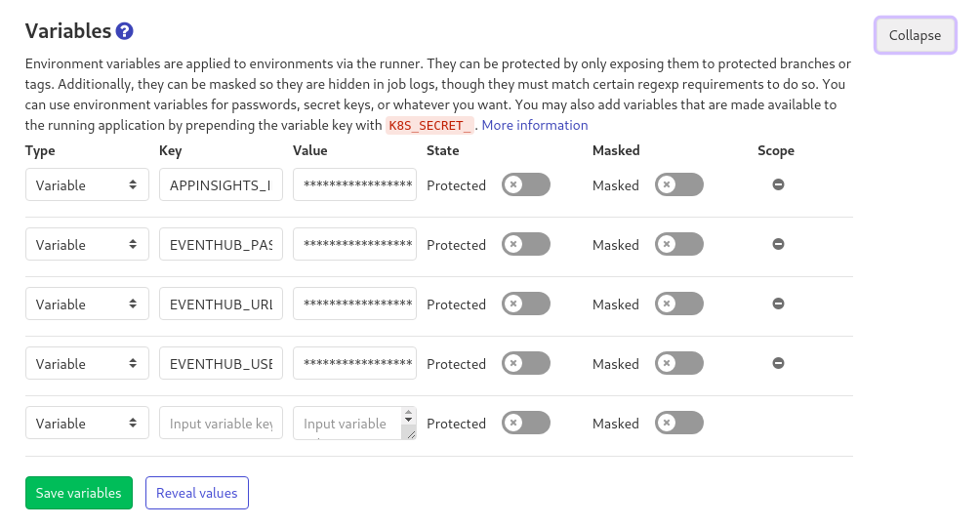
Task: Open the More information link
Action: click(x=535, y=125)
